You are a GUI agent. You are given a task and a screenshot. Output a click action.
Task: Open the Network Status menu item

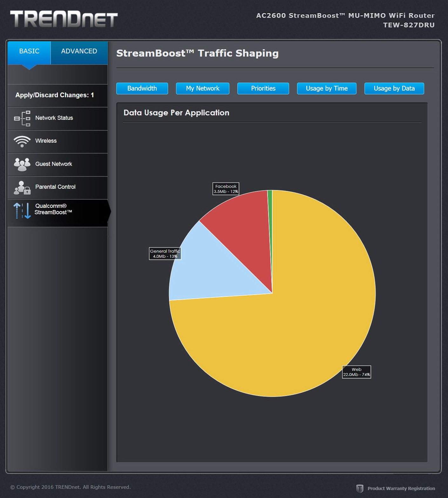[58, 119]
